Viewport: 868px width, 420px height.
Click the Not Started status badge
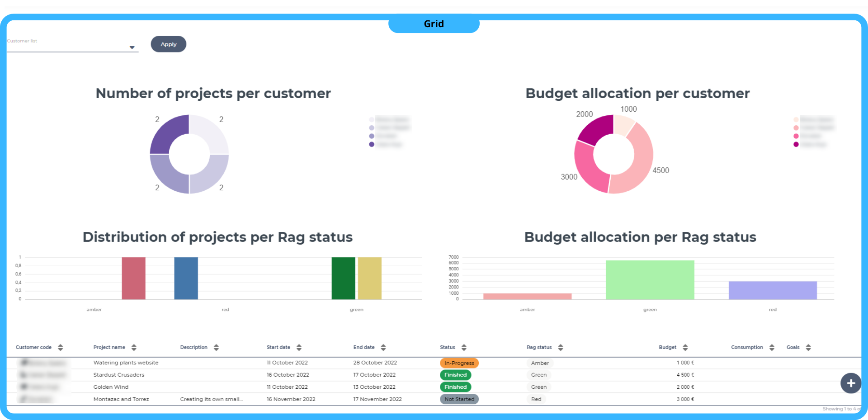[459, 399]
